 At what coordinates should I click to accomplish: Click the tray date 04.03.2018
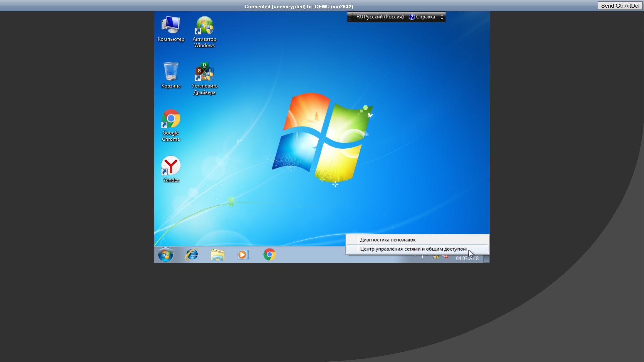point(467,258)
